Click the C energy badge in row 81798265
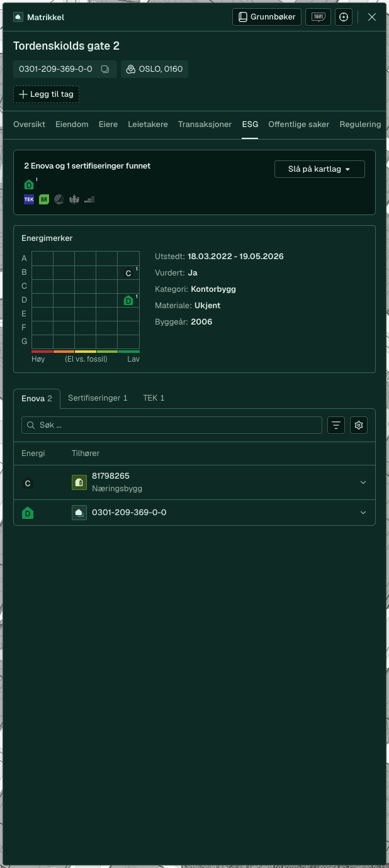The image size is (389, 868). [x=27, y=484]
